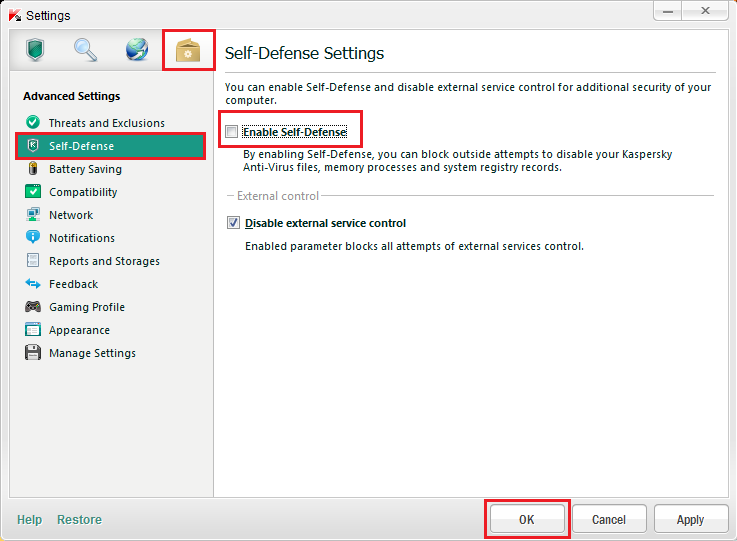Click the External control group label
Viewport: 737px width, 541px height.
278,196
